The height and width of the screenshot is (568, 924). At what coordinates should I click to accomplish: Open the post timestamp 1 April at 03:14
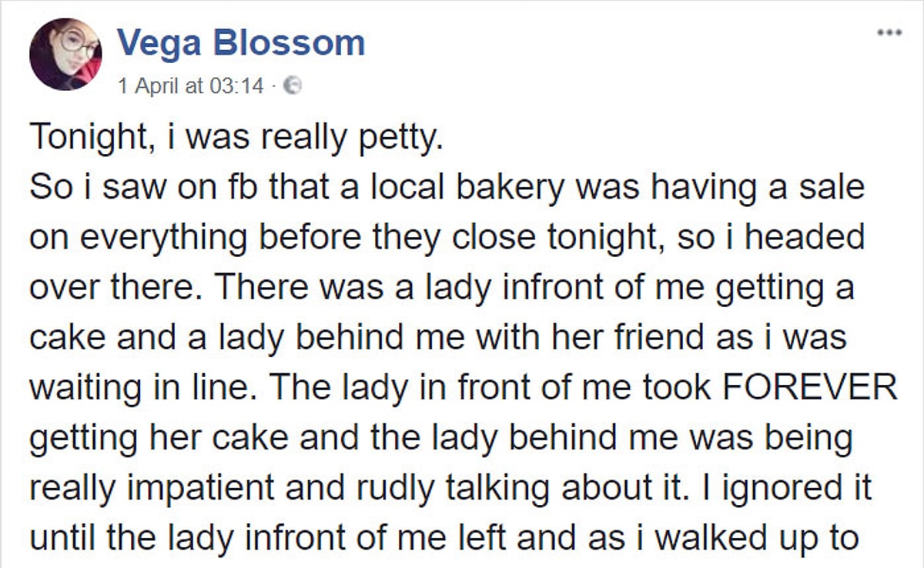pyautogui.click(x=190, y=85)
